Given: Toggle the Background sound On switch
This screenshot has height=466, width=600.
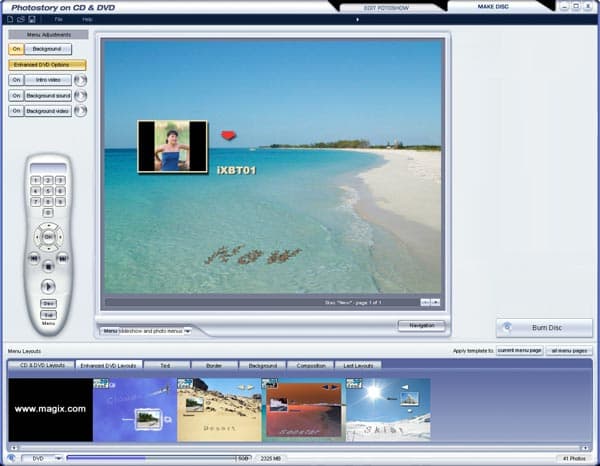Looking at the screenshot, I should (x=16, y=96).
